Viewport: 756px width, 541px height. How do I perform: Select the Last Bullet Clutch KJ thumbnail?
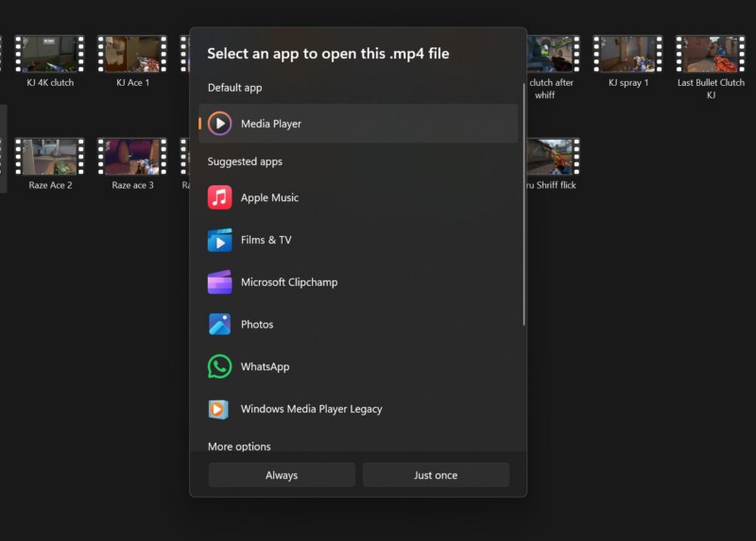tap(711, 55)
